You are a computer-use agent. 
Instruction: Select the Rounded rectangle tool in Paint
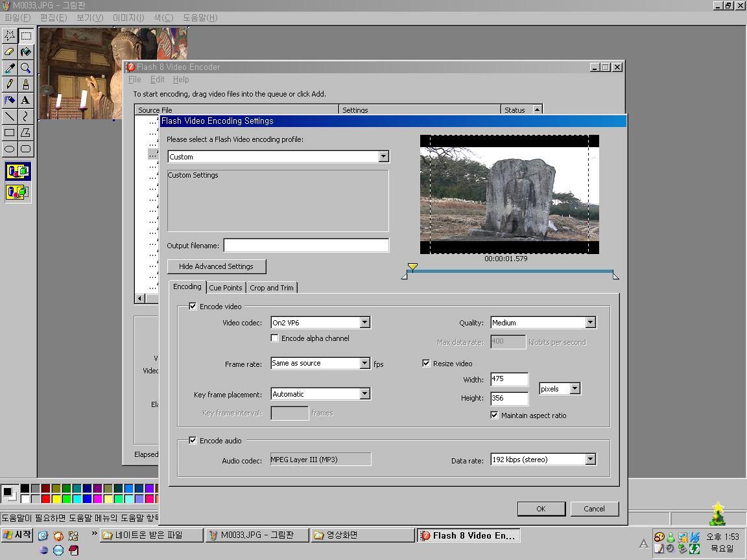pyautogui.click(x=26, y=149)
